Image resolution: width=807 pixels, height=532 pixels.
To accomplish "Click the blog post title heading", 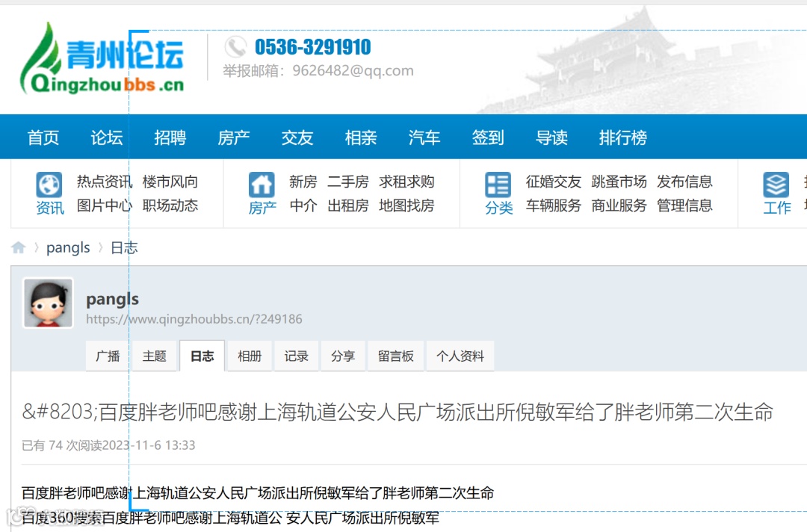I will (398, 412).
